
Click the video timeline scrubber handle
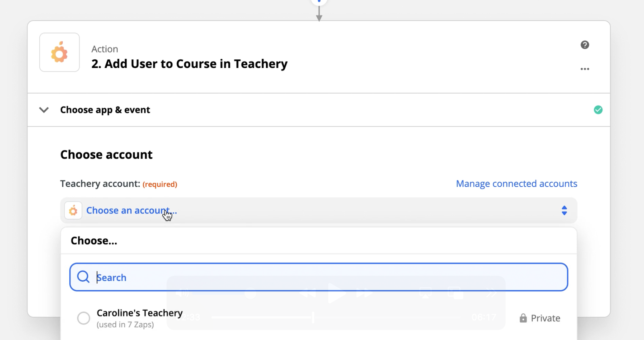point(313,317)
